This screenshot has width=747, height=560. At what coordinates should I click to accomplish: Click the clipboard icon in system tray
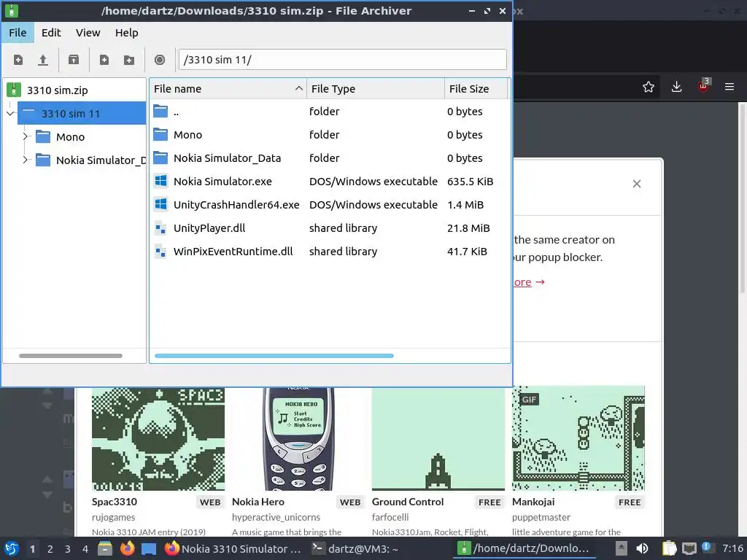669,548
